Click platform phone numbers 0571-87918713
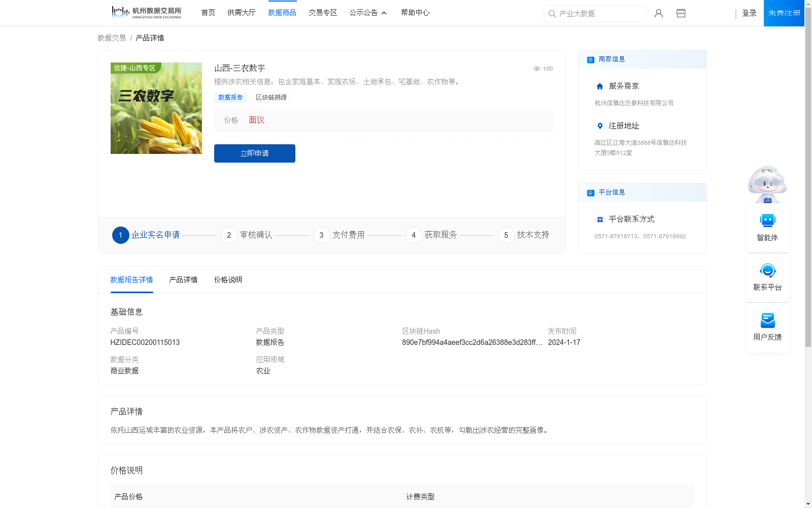The height and width of the screenshot is (508, 812). tap(640, 236)
